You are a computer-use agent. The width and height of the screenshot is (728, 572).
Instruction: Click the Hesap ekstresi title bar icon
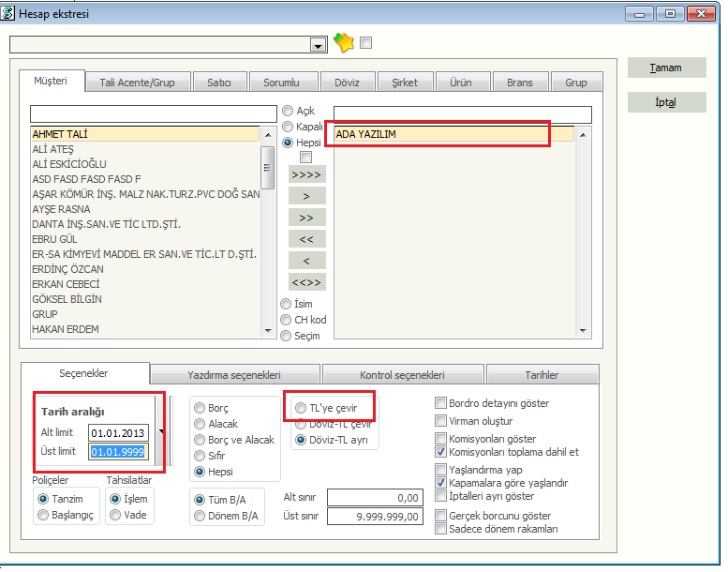tap(10, 12)
